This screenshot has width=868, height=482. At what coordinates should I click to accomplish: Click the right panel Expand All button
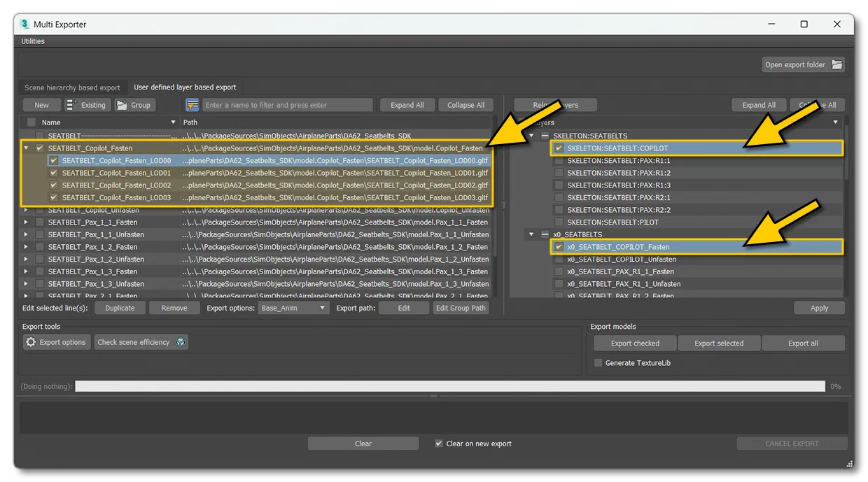[x=759, y=105]
